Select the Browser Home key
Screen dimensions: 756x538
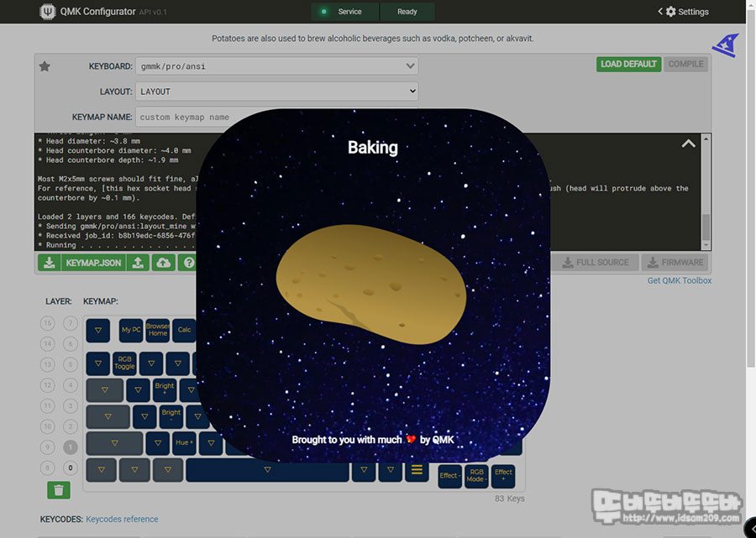tap(158, 330)
